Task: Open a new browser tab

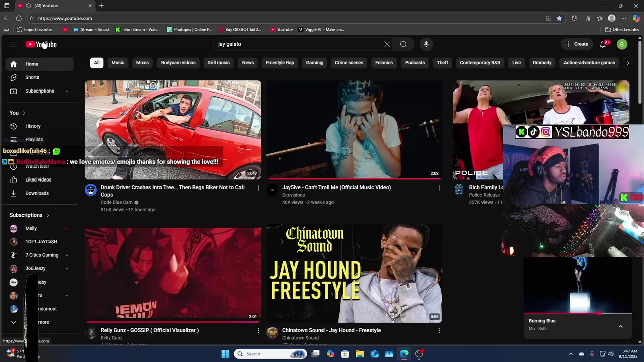Action: click(x=101, y=6)
